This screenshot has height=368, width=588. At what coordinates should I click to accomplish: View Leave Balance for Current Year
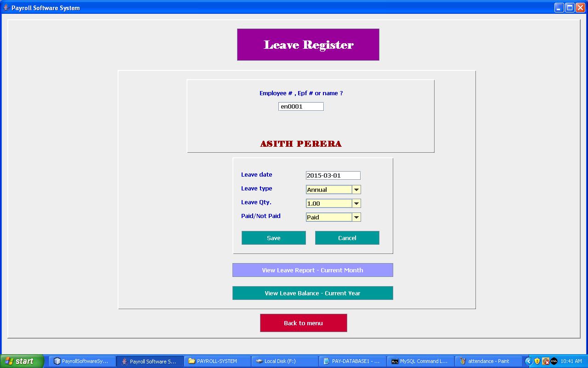point(312,293)
